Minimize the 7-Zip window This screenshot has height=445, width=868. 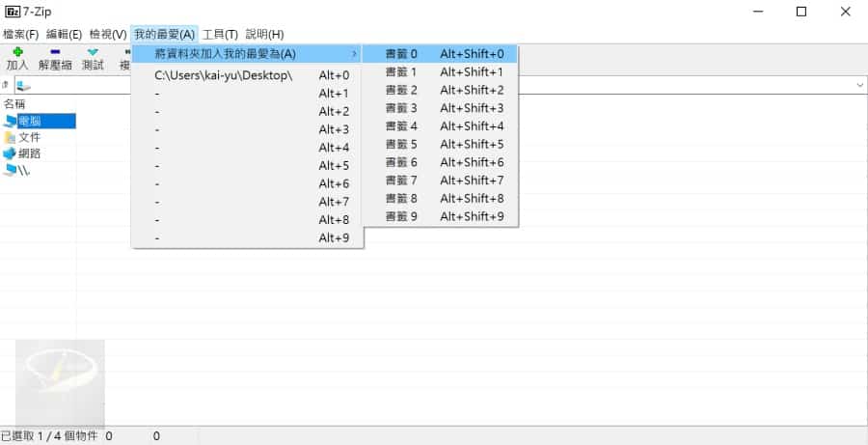pyautogui.click(x=758, y=12)
